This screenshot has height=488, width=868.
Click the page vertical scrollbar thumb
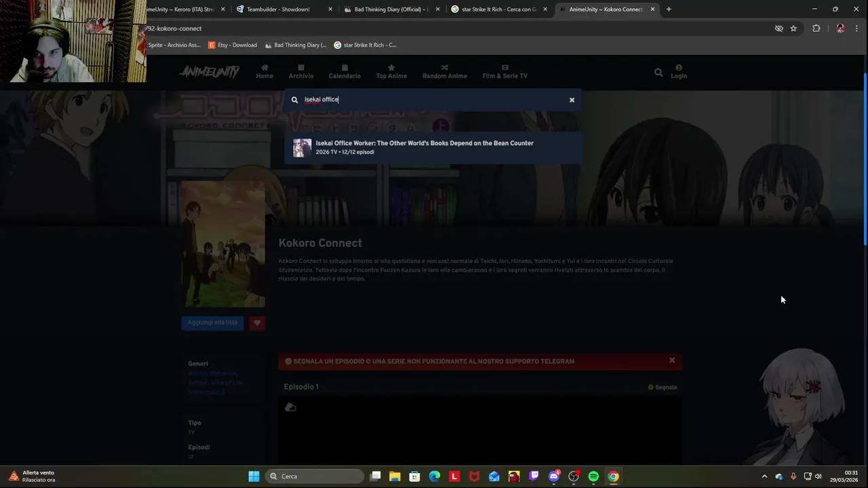click(x=865, y=158)
